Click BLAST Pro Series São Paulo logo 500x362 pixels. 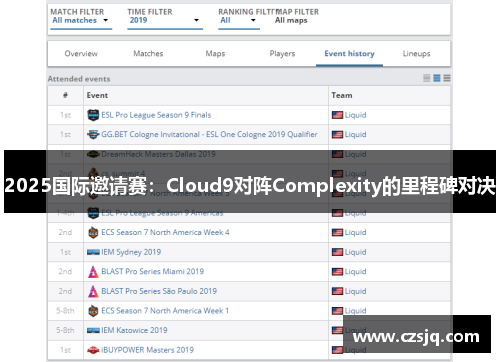click(x=93, y=291)
